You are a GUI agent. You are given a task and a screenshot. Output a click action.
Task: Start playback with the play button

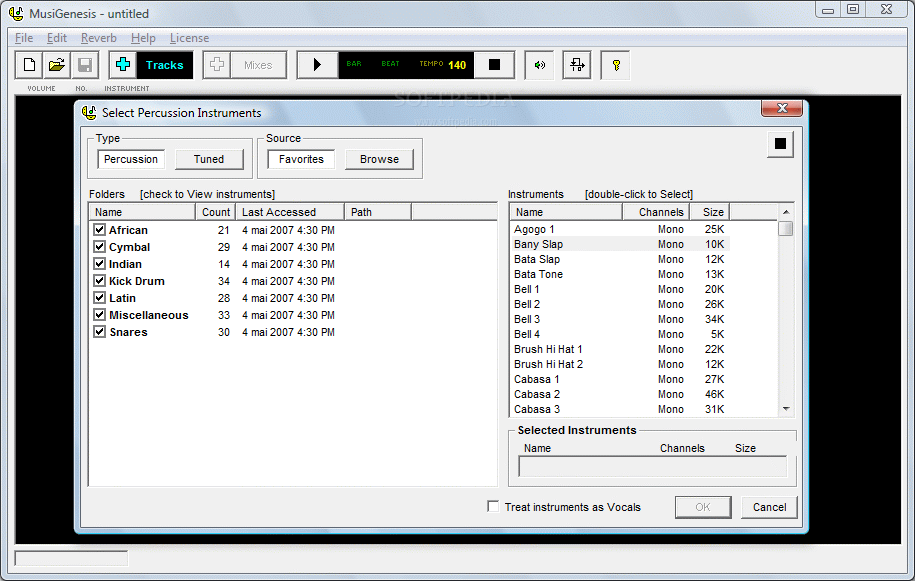coord(317,65)
